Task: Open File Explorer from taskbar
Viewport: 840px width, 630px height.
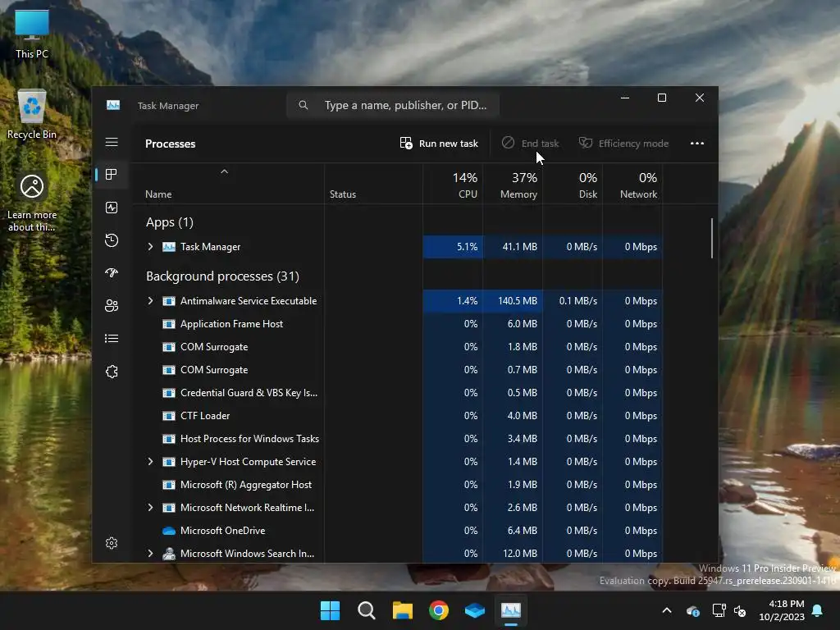Action: coord(402,610)
